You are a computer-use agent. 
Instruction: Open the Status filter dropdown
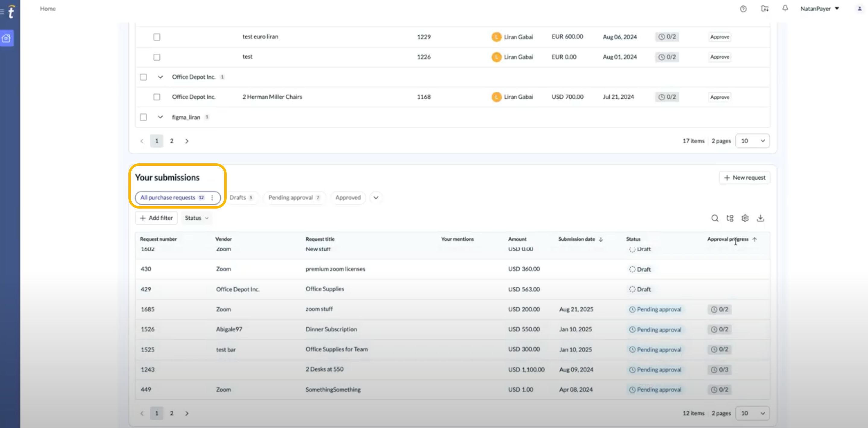tap(197, 218)
